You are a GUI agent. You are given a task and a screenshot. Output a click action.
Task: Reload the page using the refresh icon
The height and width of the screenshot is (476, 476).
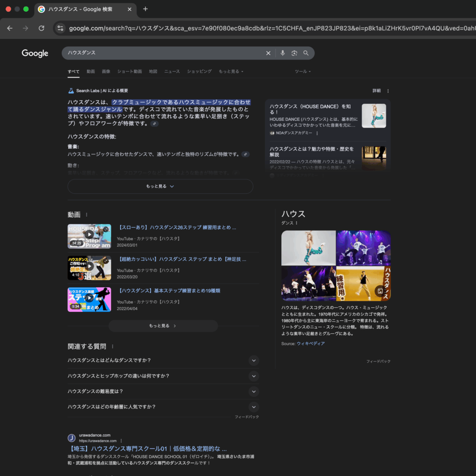pyautogui.click(x=41, y=28)
